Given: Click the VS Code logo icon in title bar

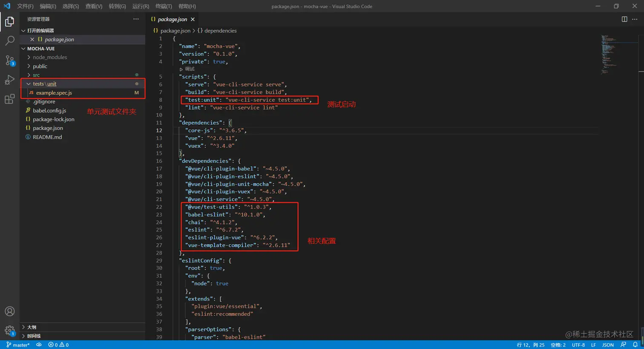Looking at the screenshot, I should coord(7,6).
